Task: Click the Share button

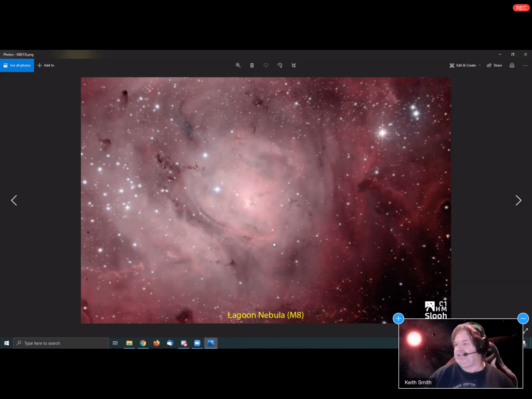Action: click(x=495, y=65)
